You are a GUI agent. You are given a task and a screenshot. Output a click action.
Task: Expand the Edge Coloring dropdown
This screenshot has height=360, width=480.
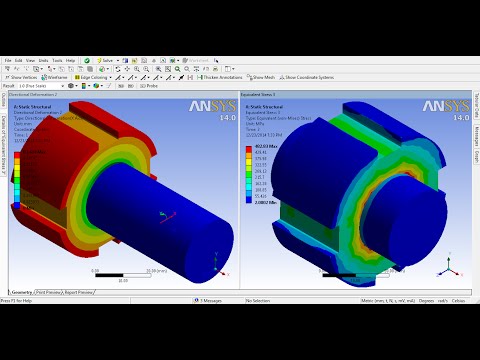pyautogui.click(x=110, y=77)
